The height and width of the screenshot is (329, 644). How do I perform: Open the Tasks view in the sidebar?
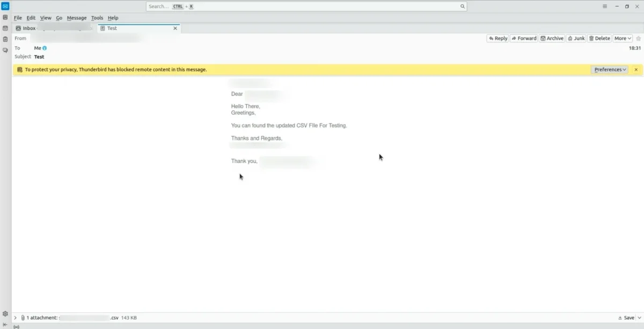pos(5,39)
